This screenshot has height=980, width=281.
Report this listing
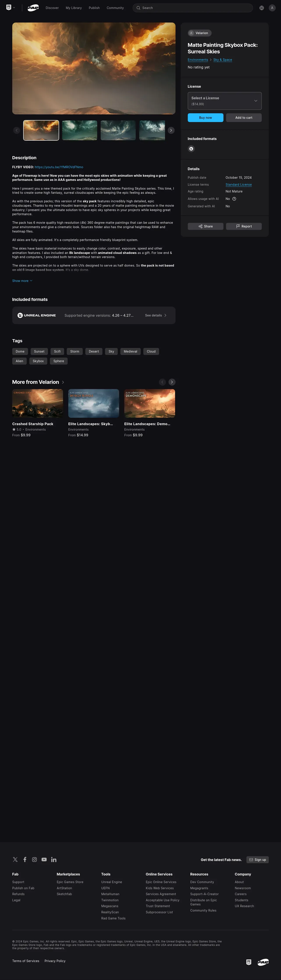coord(244,226)
